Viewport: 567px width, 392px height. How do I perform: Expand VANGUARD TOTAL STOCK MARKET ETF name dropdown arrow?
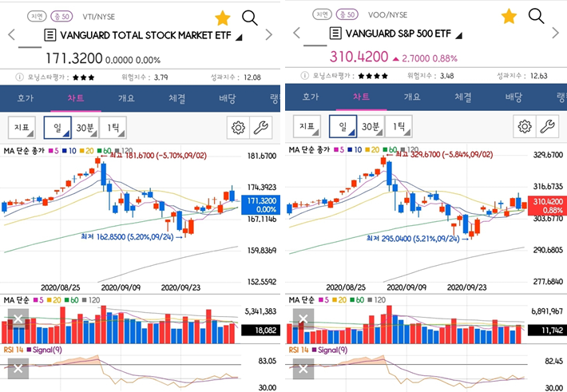click(239, 37)
